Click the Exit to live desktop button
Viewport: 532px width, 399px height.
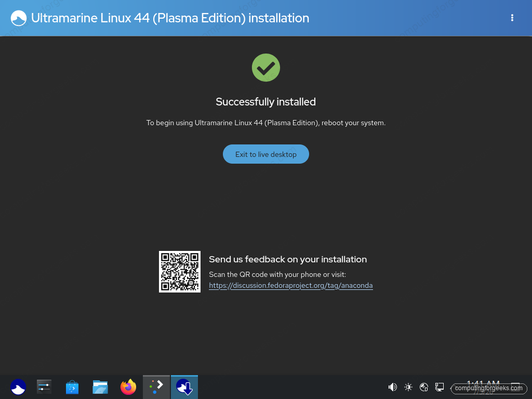265,154
